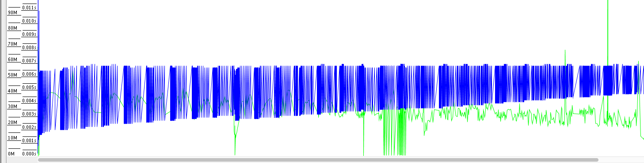Click the 0.000s time axis label
Screen dimensions: 644x163
pos(29,154)
